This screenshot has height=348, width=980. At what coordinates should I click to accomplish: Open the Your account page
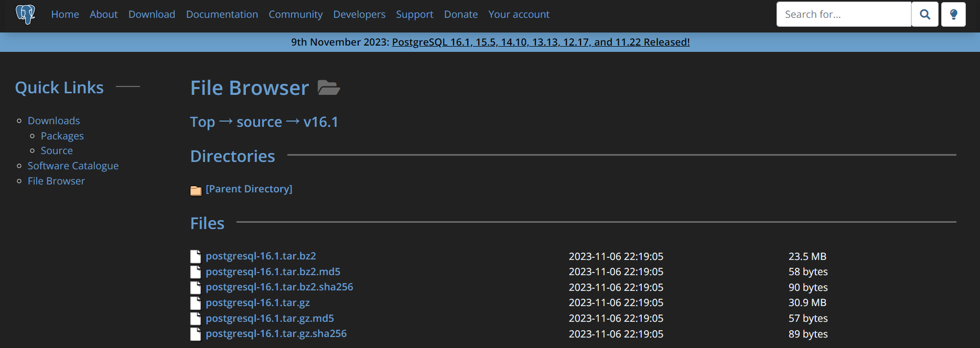pyautogui.click(x=519, y=14)
